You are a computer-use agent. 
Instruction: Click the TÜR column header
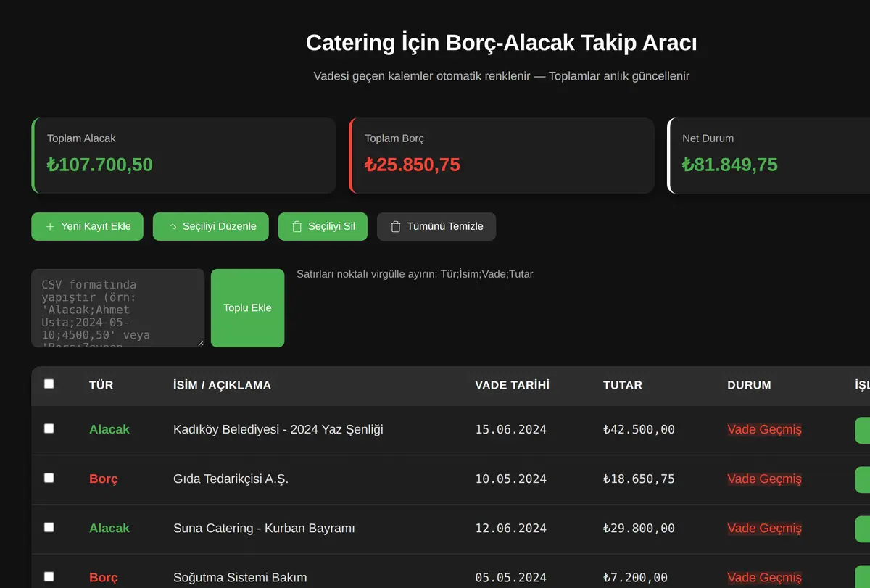[101, 385]
